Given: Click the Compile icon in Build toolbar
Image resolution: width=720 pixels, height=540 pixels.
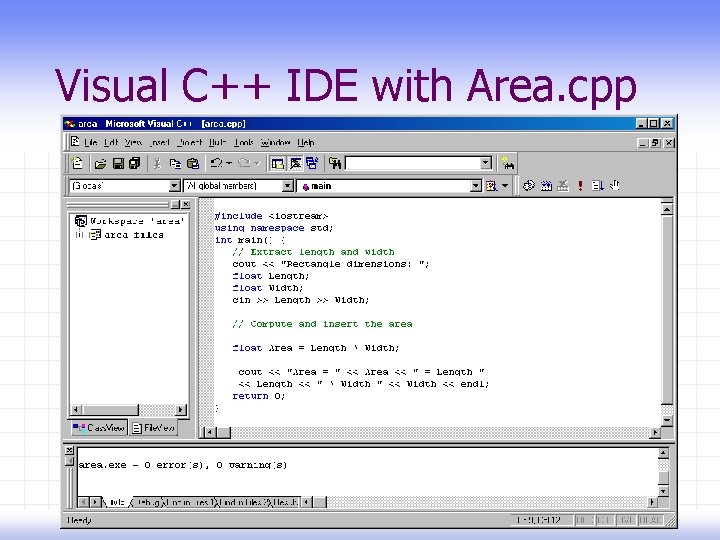Looking at the screenshot, I should click(529, 186).
